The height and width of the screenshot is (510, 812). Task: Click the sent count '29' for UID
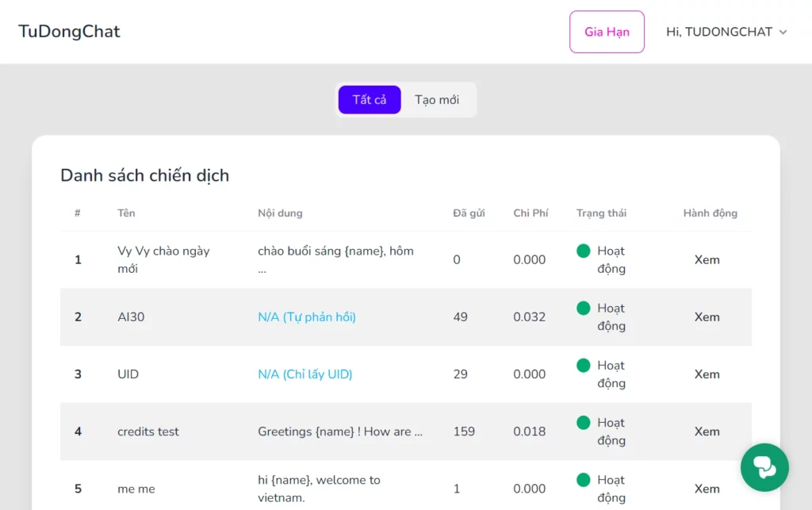click(461, 374)
